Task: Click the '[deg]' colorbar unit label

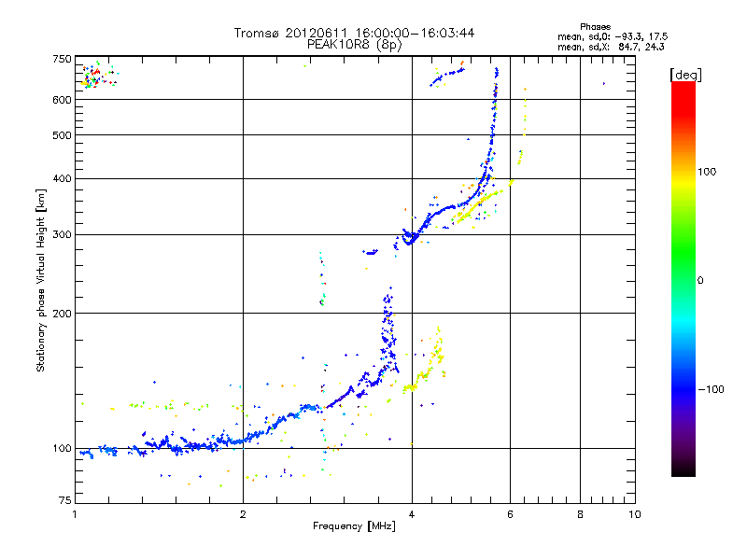Action: pos(685,75)
